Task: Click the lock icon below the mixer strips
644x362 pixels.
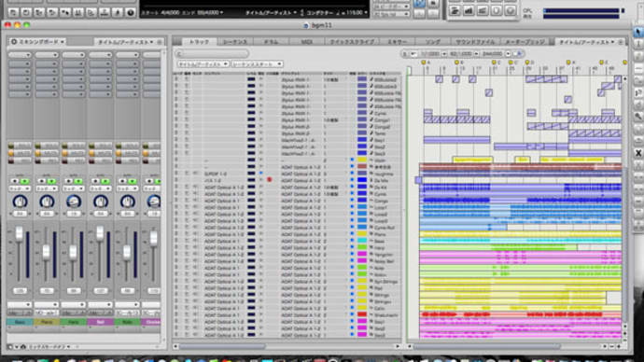Action: [x=23, y=347]
